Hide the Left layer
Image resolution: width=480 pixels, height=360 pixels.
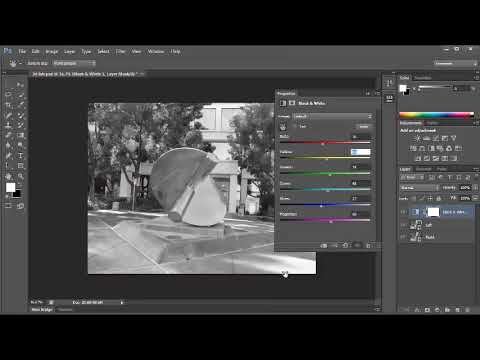point(403,225)
